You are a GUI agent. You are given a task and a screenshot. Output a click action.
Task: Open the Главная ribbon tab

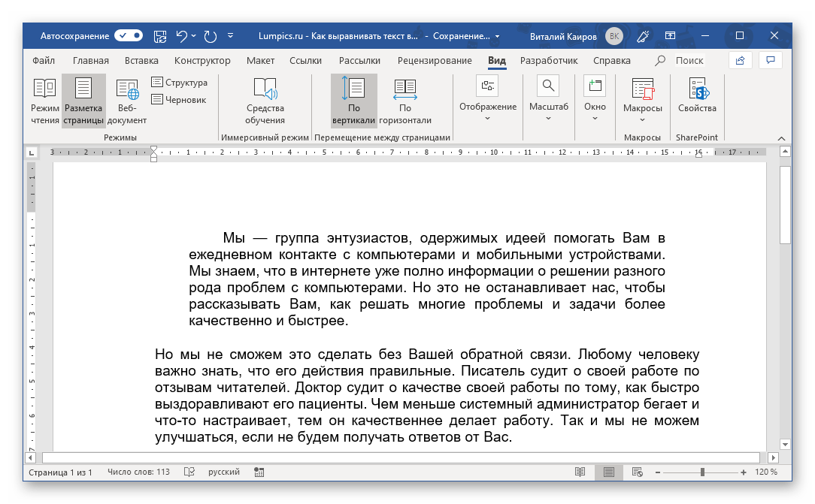90,61
